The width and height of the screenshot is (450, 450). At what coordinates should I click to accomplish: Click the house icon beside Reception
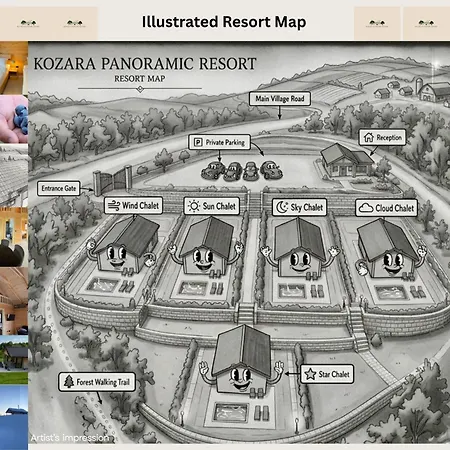(x=369, y=137)
